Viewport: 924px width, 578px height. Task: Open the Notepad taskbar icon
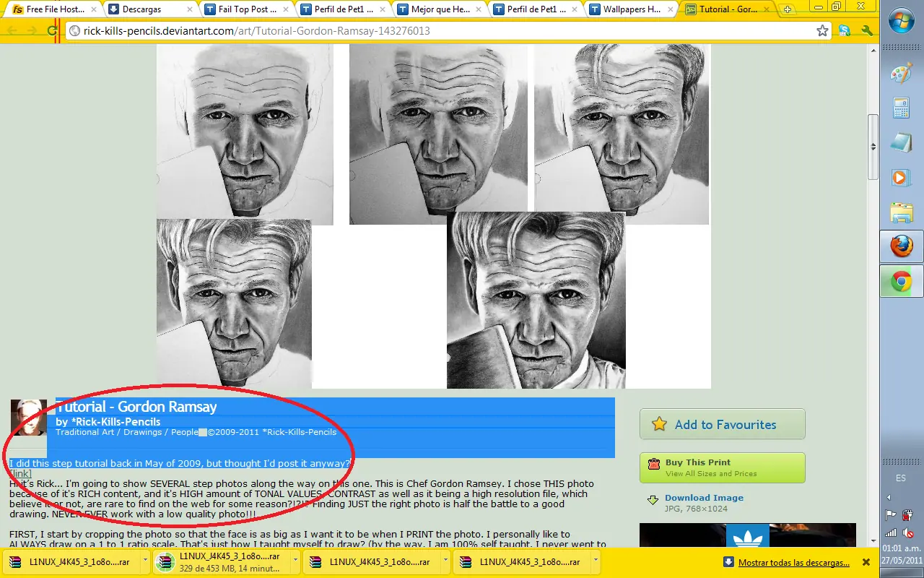(902, 143)
